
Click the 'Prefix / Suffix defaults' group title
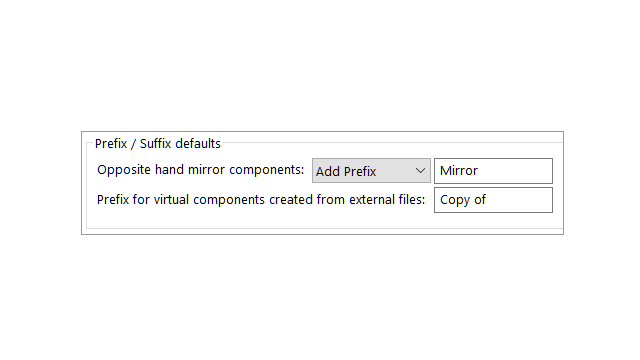pyautogui.click(x=158, y=144)
